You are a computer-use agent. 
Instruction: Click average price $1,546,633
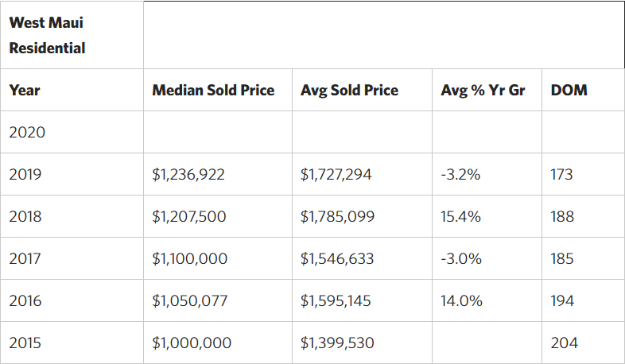[x=337, y=258]
